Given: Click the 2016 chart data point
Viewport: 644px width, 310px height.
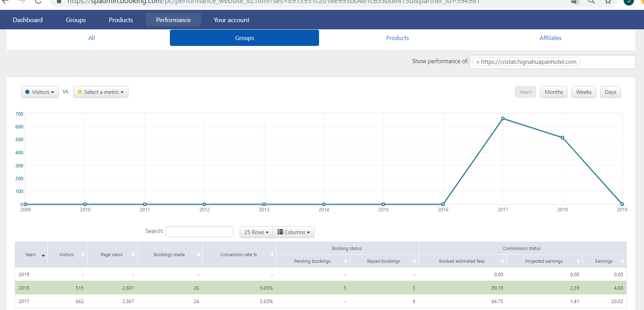Looking at the screenshot, I should click(x=443, y=204).
